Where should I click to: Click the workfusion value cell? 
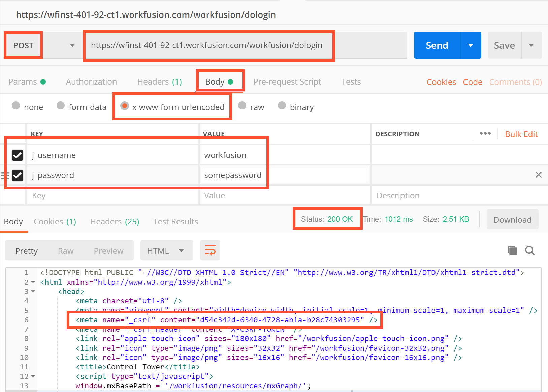tap(285, 155)
